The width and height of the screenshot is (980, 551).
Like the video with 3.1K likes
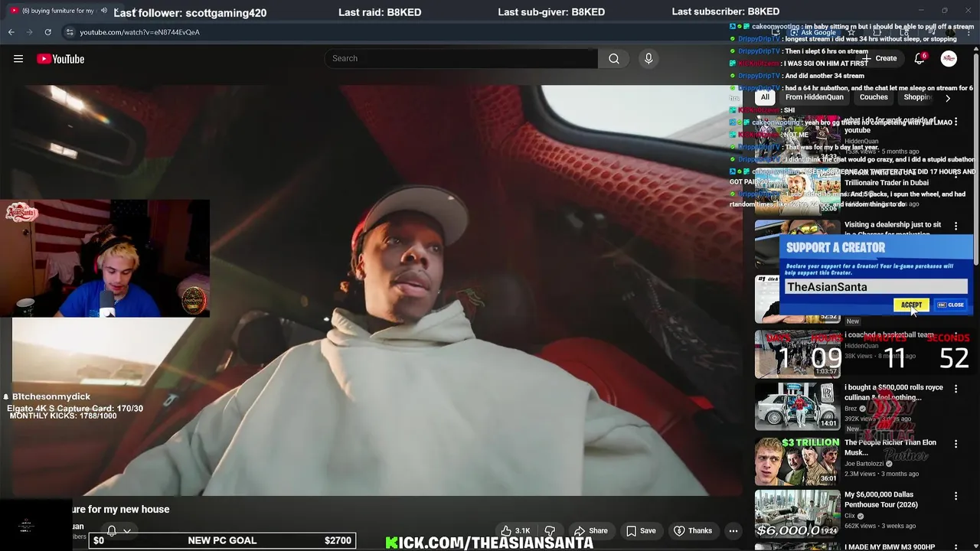(515, 530)
